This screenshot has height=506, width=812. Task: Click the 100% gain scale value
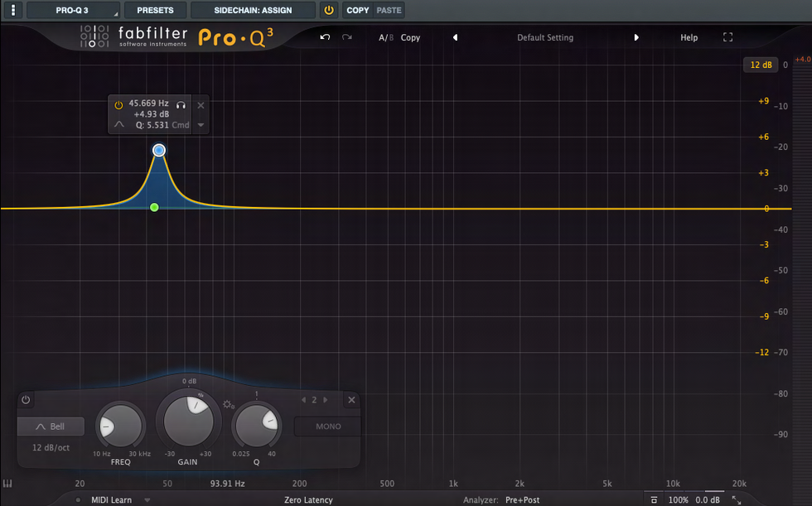pyautogui.click(x=678, y=500)
